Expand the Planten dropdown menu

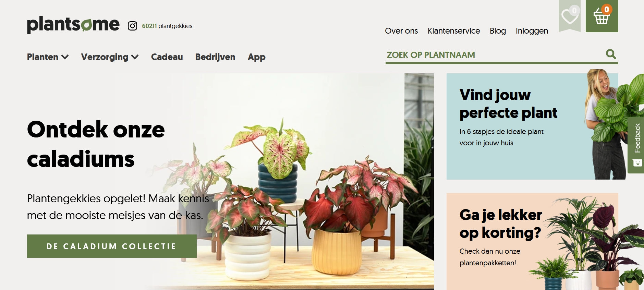coord(48,57)
